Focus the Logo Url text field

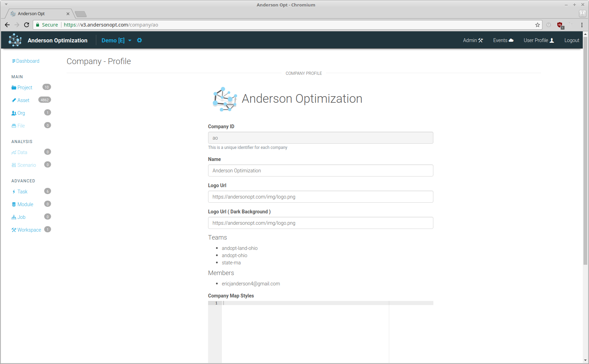click(x=320, y=197)
